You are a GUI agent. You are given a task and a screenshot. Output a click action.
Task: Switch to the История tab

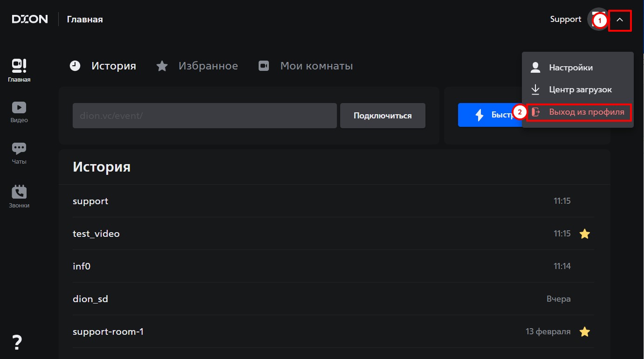pos(103,66)
